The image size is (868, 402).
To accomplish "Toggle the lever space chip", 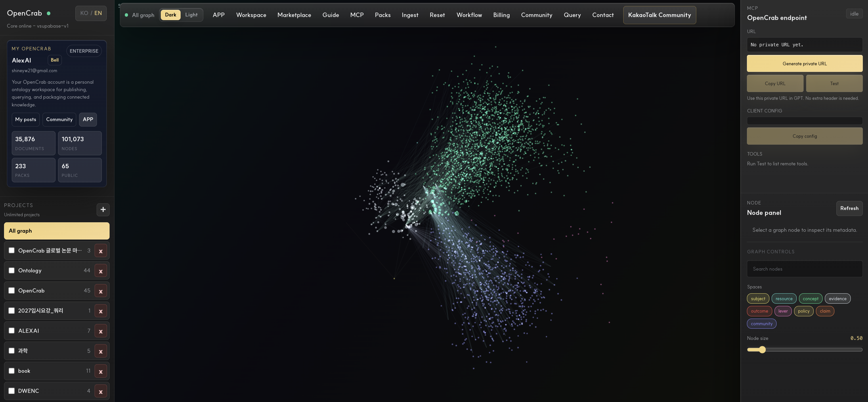I will coord(783,311).
